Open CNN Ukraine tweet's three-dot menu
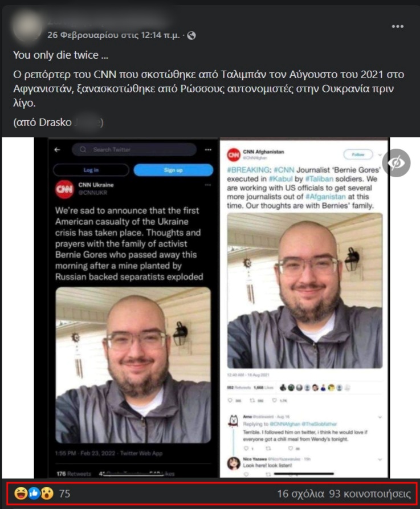 click(x=208, y=185)
